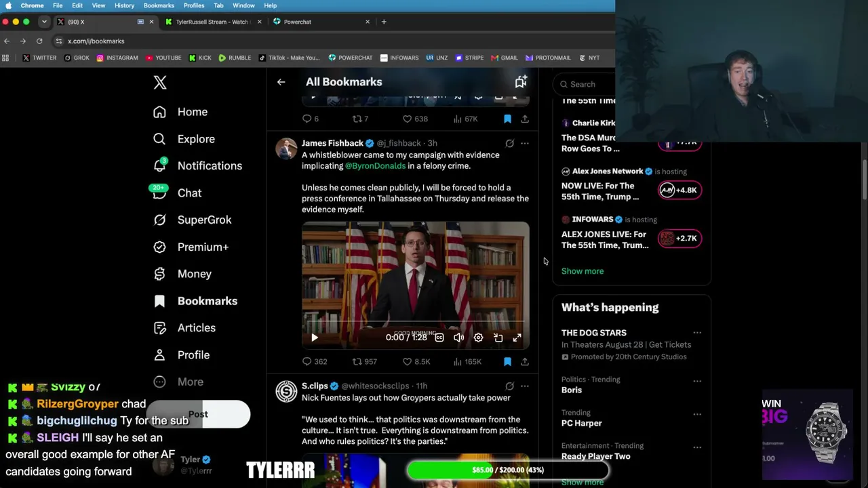Open the @ByronDonalds mention link
Image resolution: width=868 pixels, height=488 pixels.
point(375,166)
